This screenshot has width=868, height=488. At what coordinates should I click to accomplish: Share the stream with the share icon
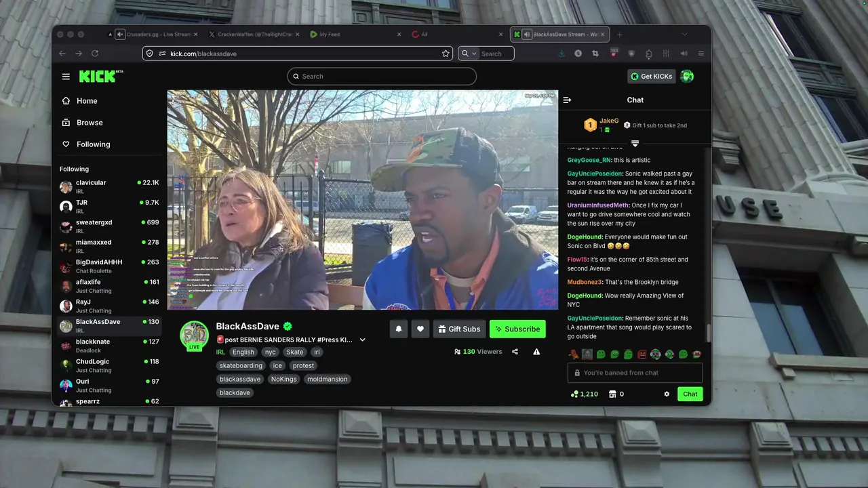click(x=515, y=352)
